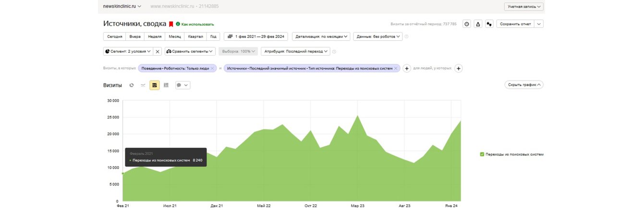The width and height of the screenshot is (644, 210).
Task: Switch to the line chart view icon
Action: click(x=143, y=85)
